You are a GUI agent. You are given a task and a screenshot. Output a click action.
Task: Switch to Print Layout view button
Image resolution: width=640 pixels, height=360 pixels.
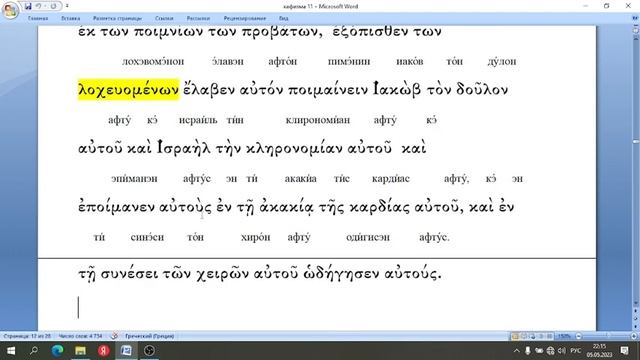(x=515, y=336)
